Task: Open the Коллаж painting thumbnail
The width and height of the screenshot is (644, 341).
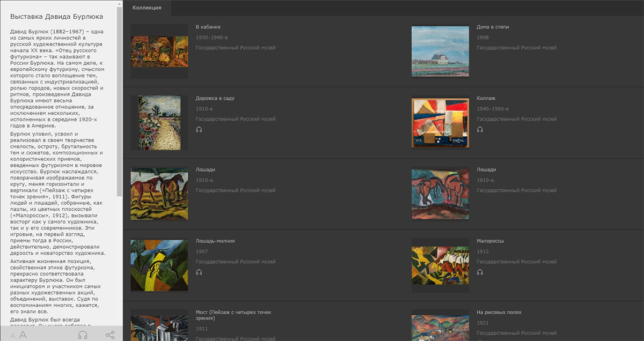Action: (x=440, y=123)
